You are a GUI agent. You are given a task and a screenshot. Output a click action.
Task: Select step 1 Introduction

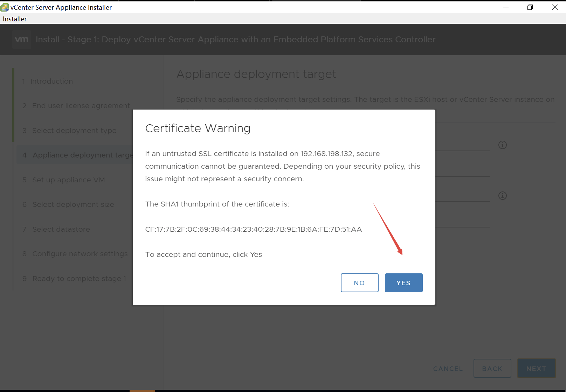[48, 81]
